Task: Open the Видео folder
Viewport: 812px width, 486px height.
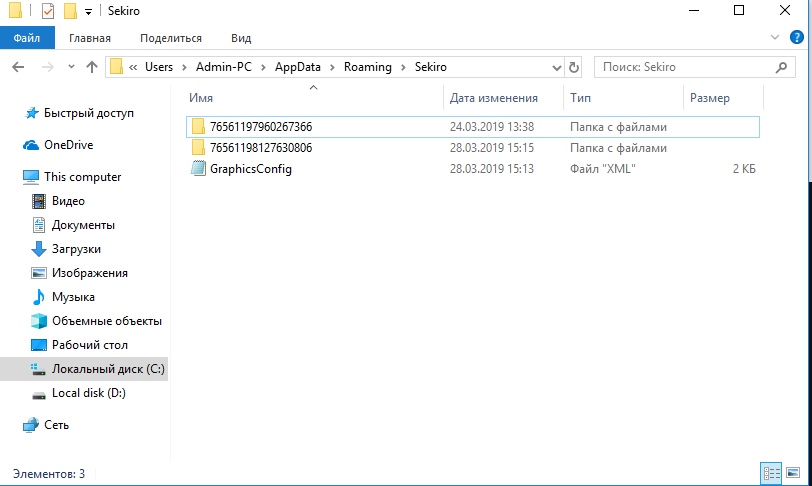Action: click(58, 201)
